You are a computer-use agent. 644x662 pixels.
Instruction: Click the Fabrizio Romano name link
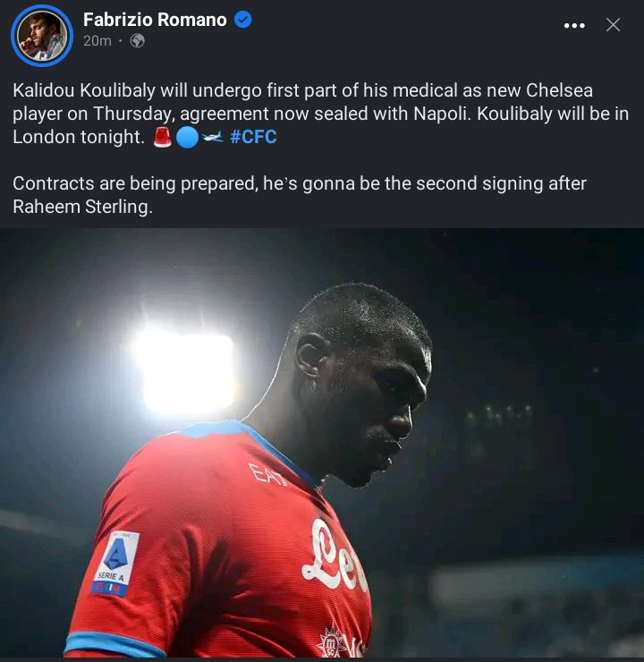155,20
